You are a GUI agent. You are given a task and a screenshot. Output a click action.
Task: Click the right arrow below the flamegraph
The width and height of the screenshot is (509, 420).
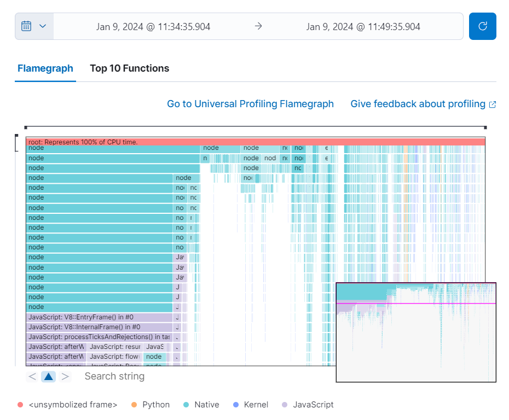pos(65,376)
